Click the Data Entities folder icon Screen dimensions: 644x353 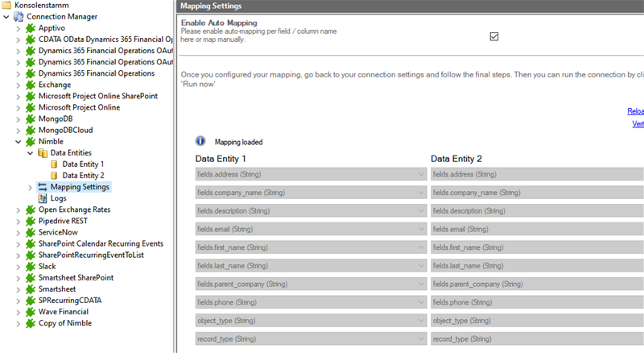[43, 152]
